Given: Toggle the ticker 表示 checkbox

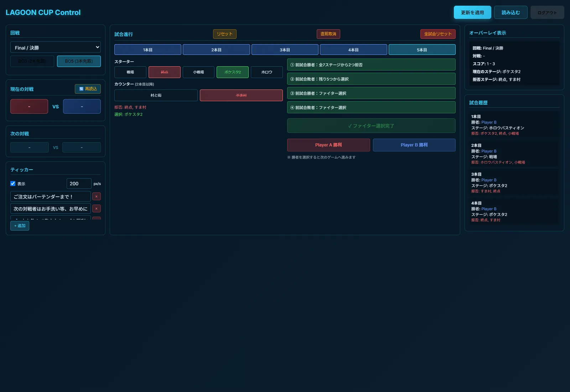Looking at the screenshot, I should click(x=13, y=184).
